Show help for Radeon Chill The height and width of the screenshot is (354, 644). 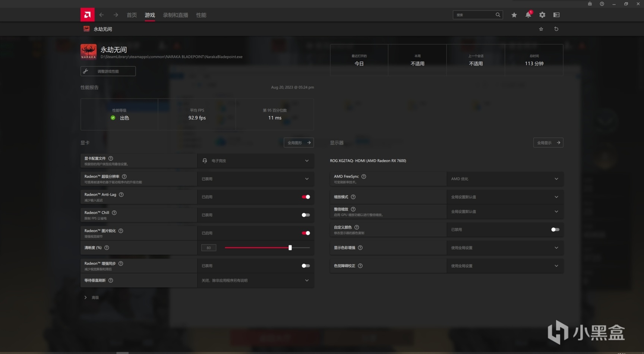pyautogui.click(x=114, y=213)
